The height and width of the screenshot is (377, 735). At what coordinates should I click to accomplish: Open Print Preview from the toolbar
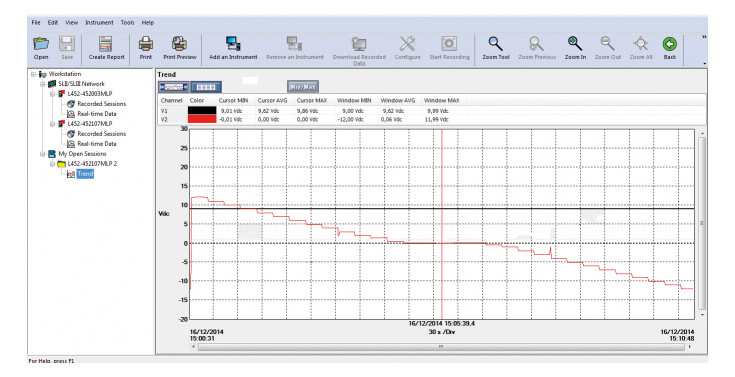pos(180,44)
